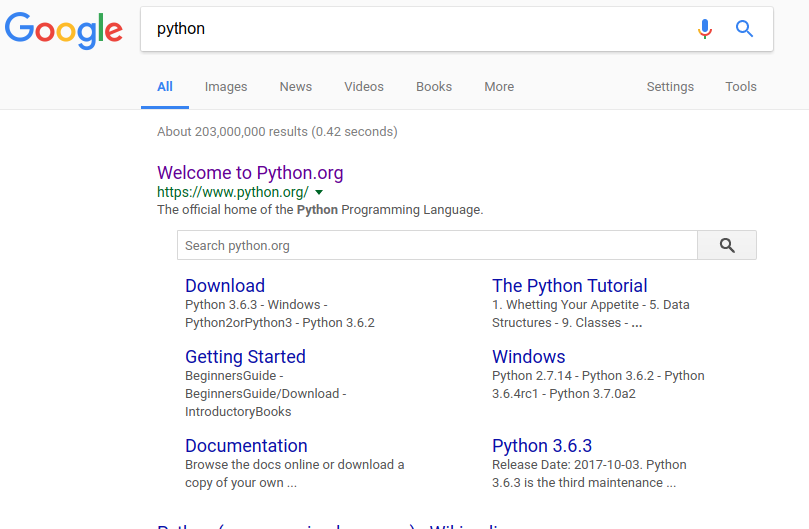Switch to the News tab
The image size is (809, 529).
point(296,87)
